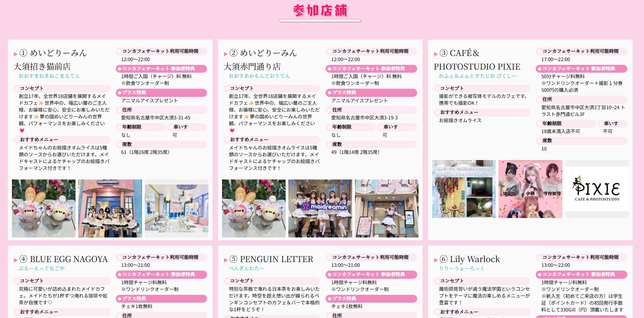The image size is (644, 318).
Task: Click the 参加店舗 section heading
Action: point(320,11)
